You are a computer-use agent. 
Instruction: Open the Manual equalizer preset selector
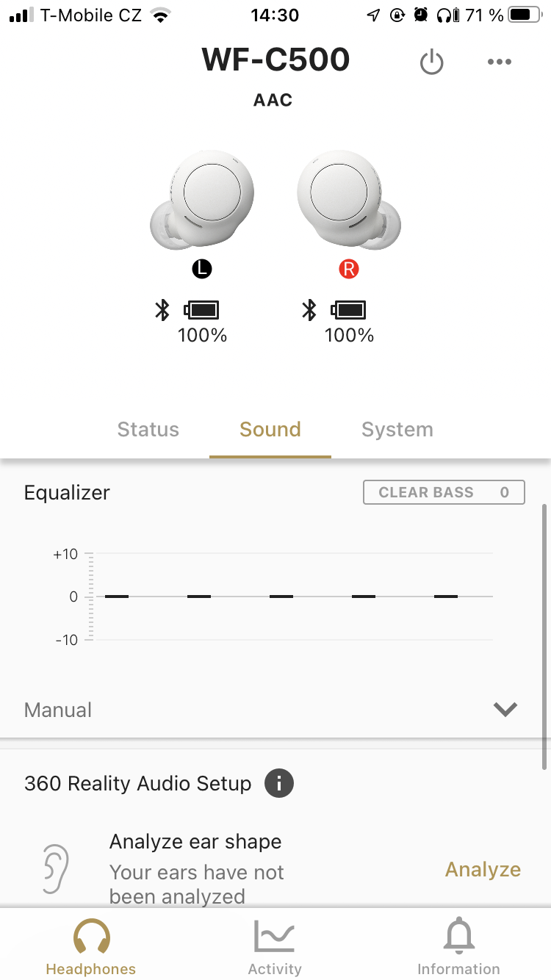point(59,710)
